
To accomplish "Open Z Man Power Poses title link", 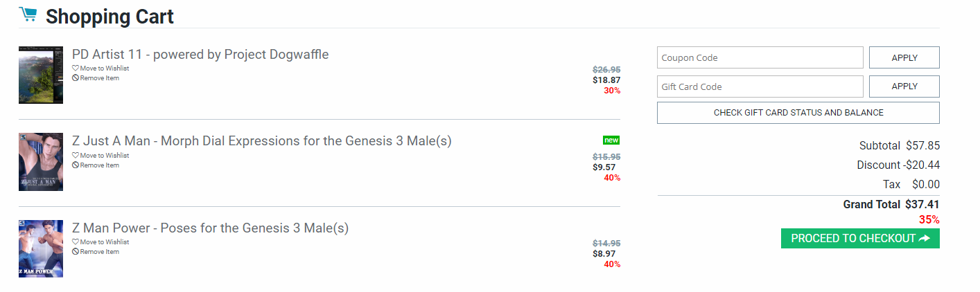I will pos(210,228).
